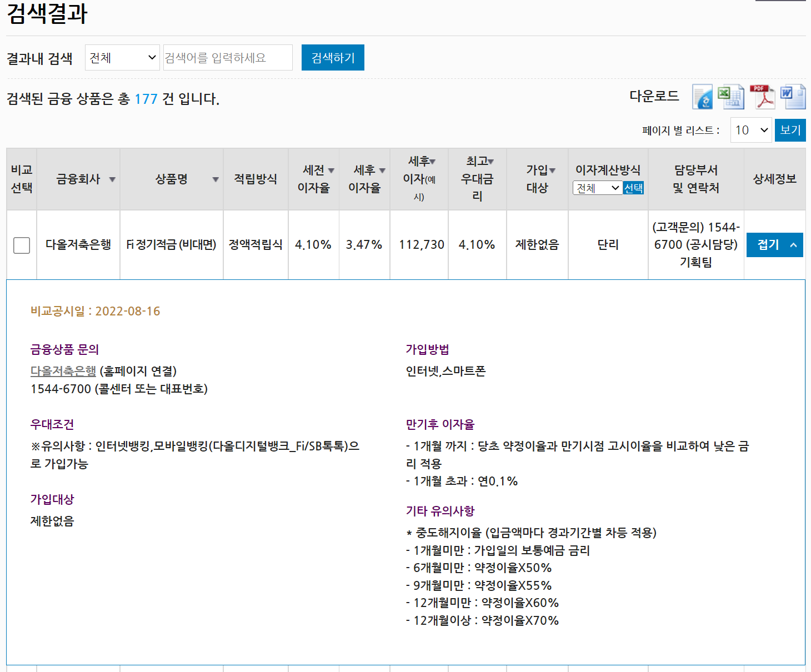This screenshot has width=811, height=672.
Task: Click 1544-6700 call center number line
Action: click(119, 389)
